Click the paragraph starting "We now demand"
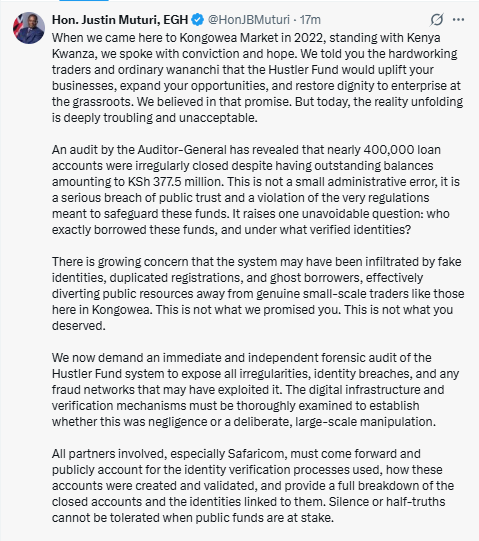This screenshot has height=541, width=479. click(255, 390)
